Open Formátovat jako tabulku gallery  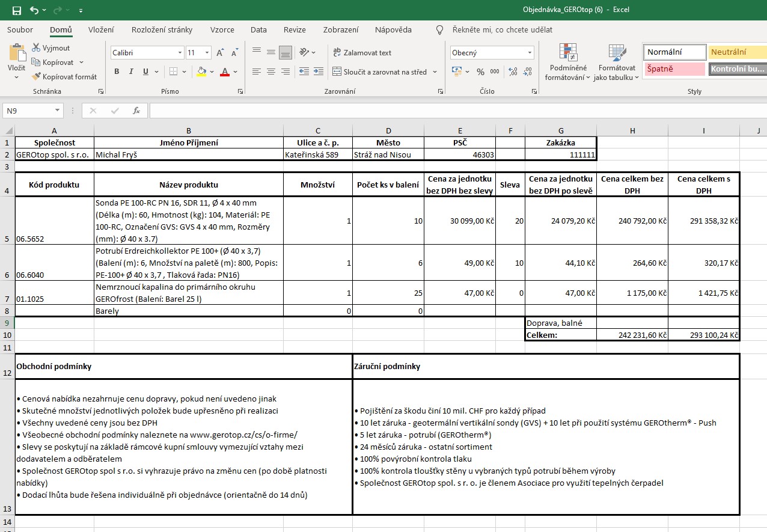[617, 62]
